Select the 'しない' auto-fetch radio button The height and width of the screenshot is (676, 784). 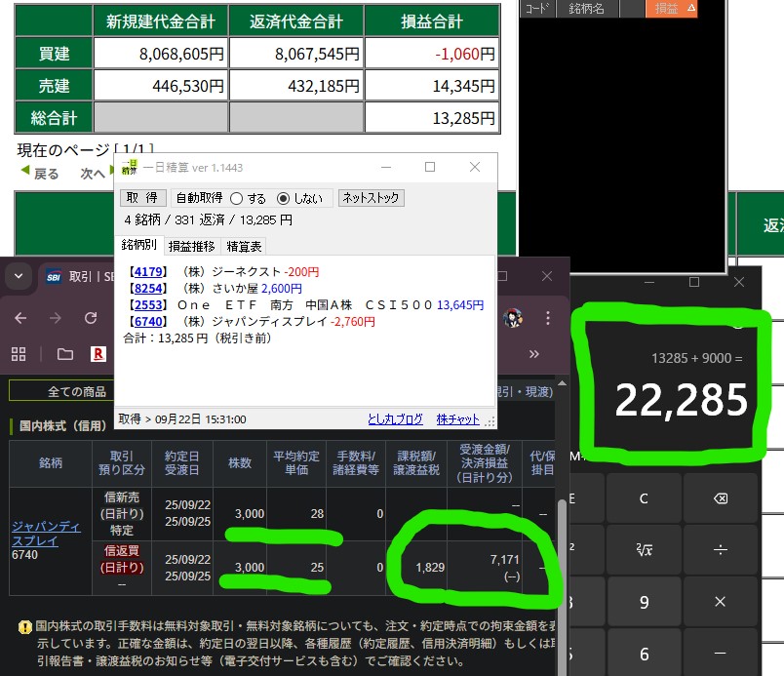[284, 198]
